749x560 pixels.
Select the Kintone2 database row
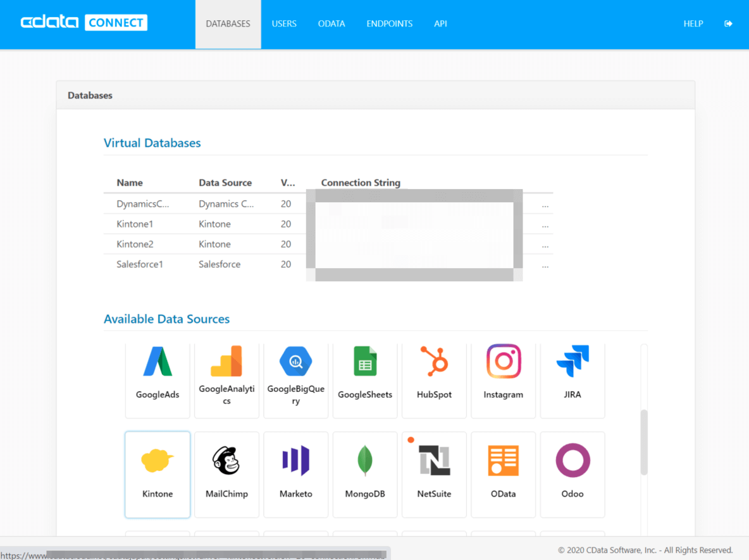pos(328,244)
